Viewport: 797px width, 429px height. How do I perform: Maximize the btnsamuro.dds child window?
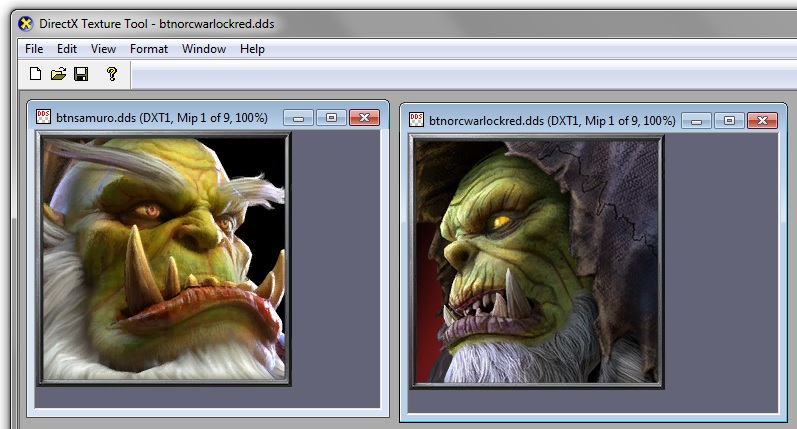point(331,118)
